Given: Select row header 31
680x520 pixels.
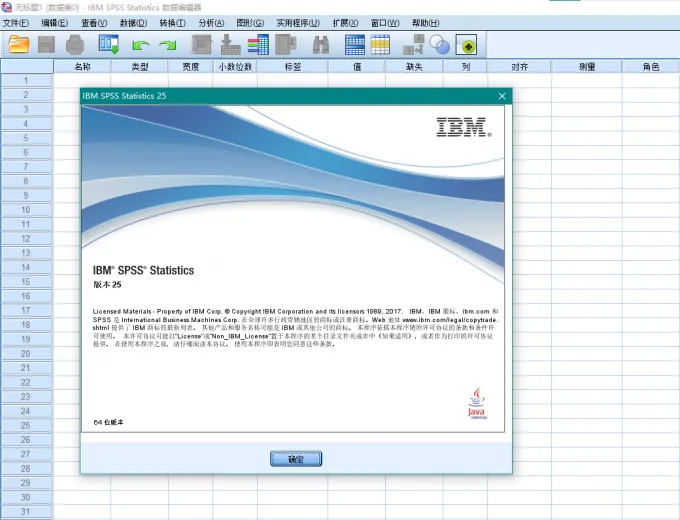Looking at the screenshot, I should click(26, 511).
